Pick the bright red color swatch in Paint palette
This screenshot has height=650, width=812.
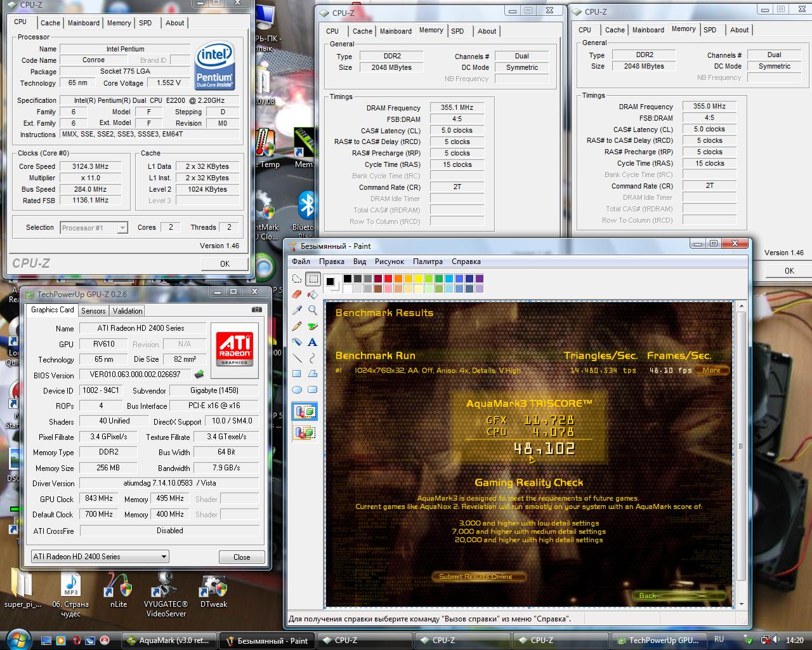pyautogui.click(x=388, y=279)
